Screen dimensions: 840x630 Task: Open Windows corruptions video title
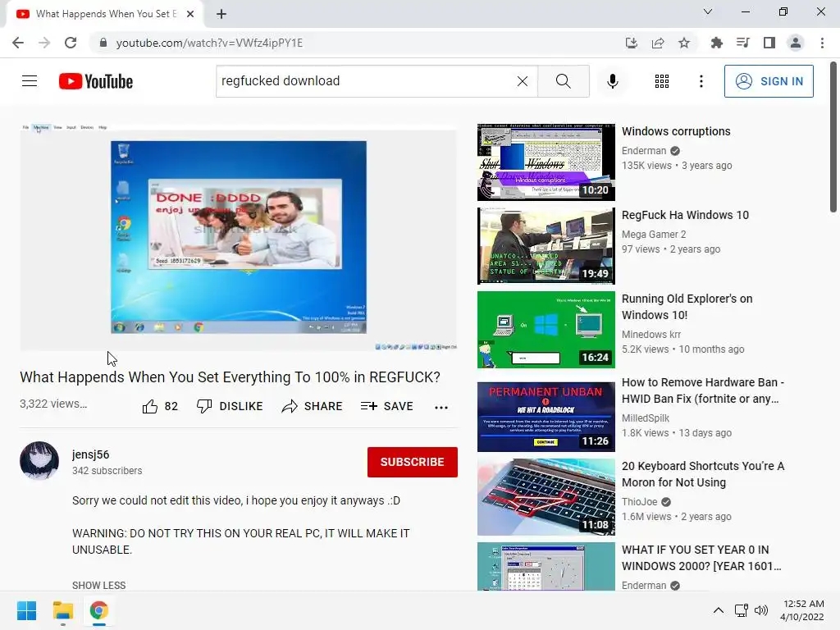[x=676, y=131]
